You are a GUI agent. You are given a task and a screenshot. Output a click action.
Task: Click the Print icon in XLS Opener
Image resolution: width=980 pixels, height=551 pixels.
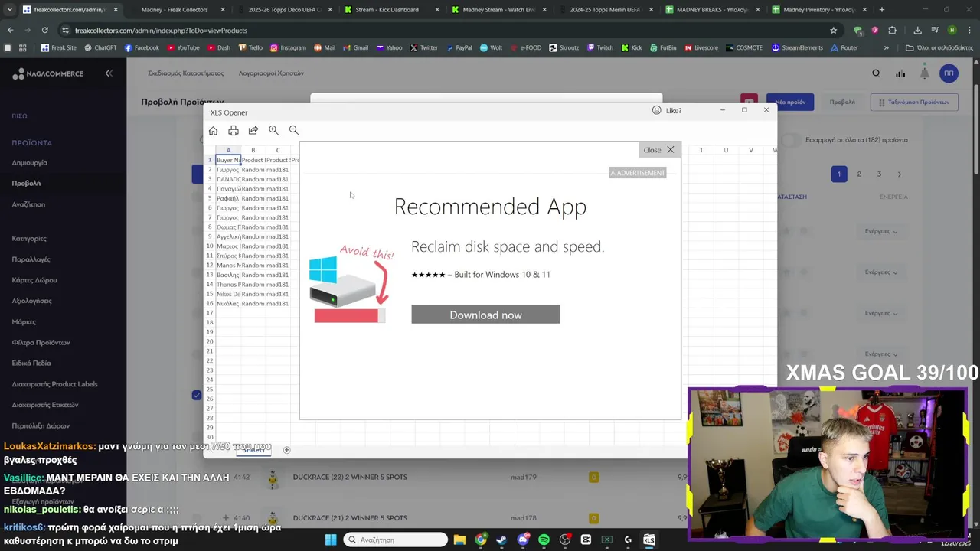(x=234, y=131)
